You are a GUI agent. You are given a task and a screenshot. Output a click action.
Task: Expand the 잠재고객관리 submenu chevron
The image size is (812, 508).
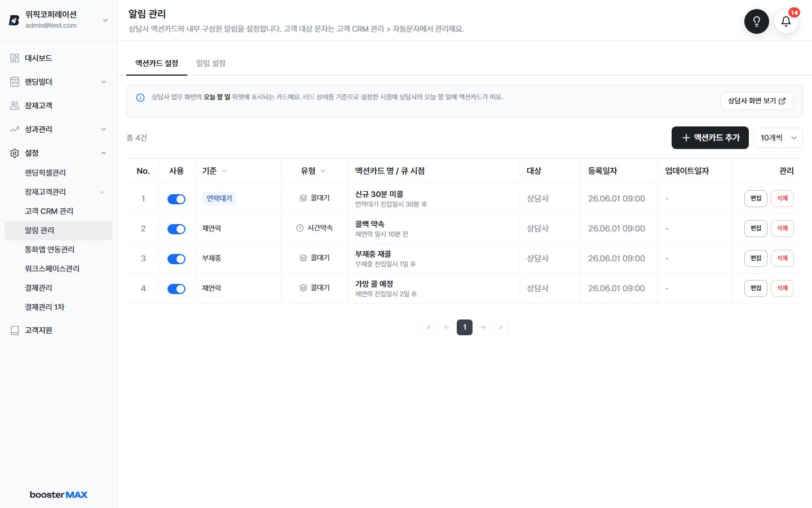[102, 192]
